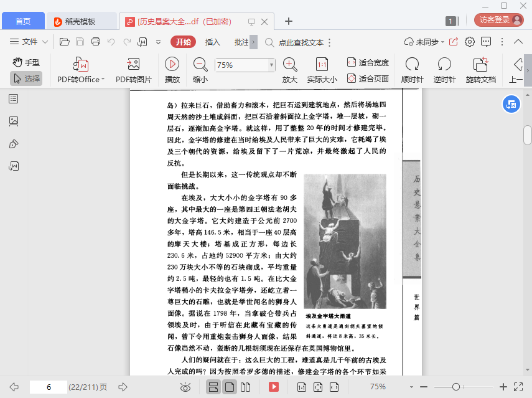Toggle eye protection mode in status bar
The width and height of the screenshot is (532, 398).
click(185, 387)
